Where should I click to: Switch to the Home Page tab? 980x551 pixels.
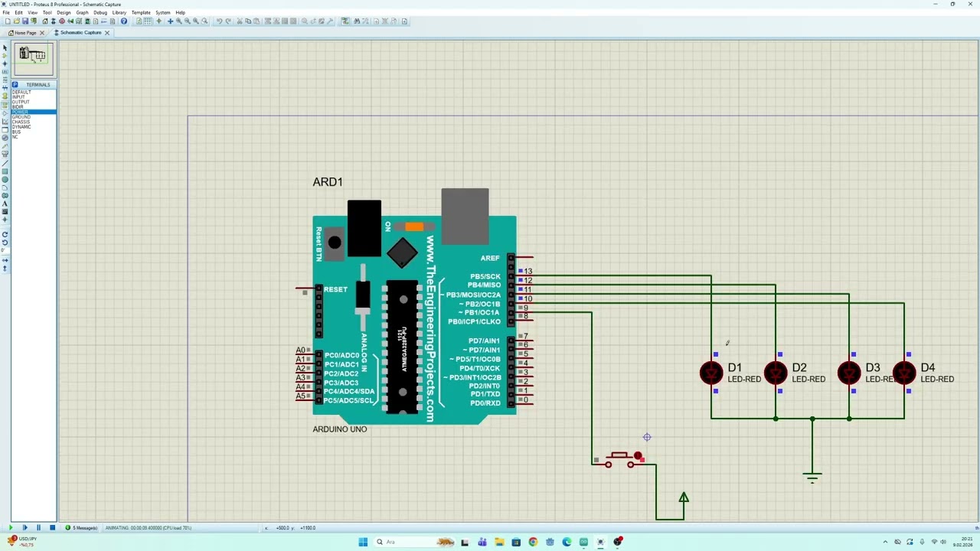[24, 32]
